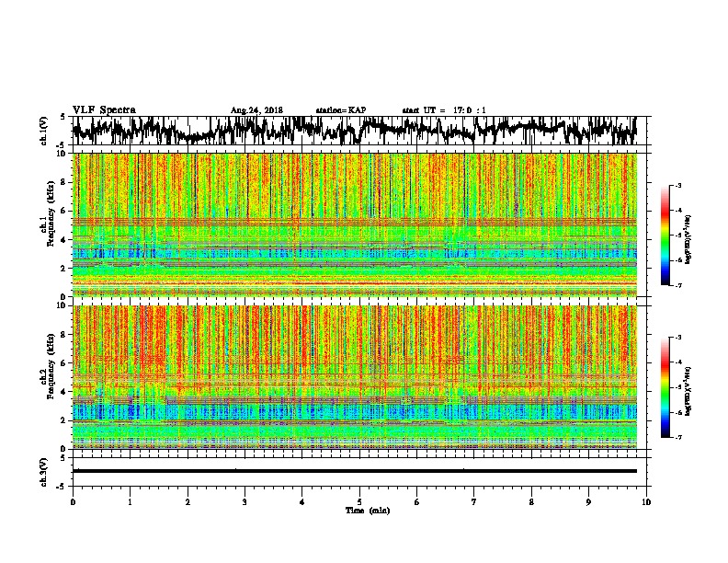Viewport: 728px width, 563px height.
Task: Click the '-7' label on ch.2 color scale
Action: click(678, 437)
